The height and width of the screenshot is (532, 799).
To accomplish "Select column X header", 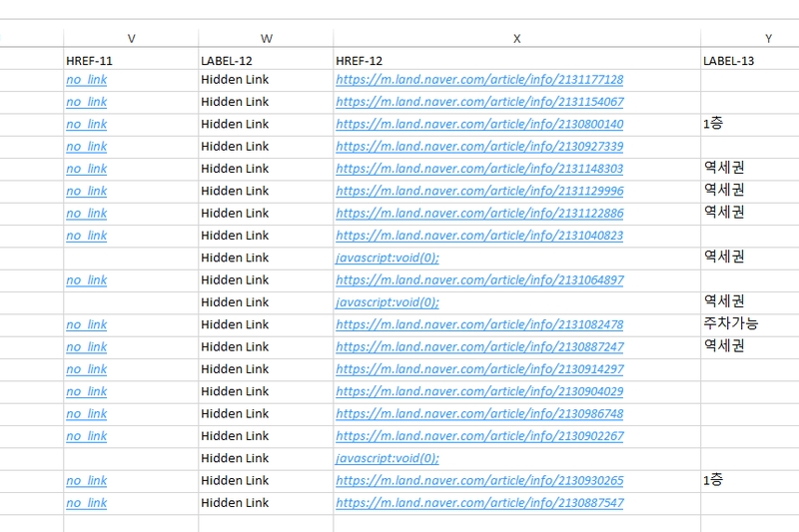I will click(x=516, y=38).
